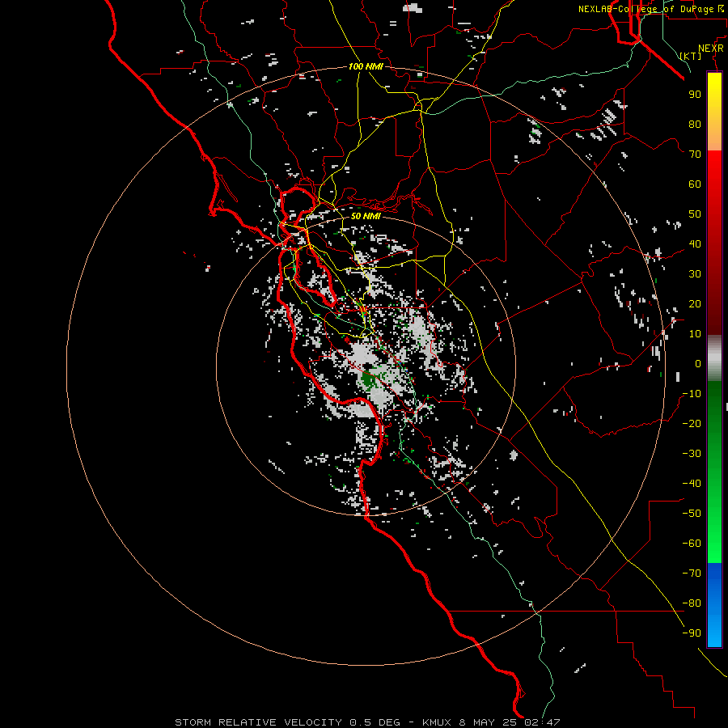Click the "50 NMI" range ring label

coord(366,216)
